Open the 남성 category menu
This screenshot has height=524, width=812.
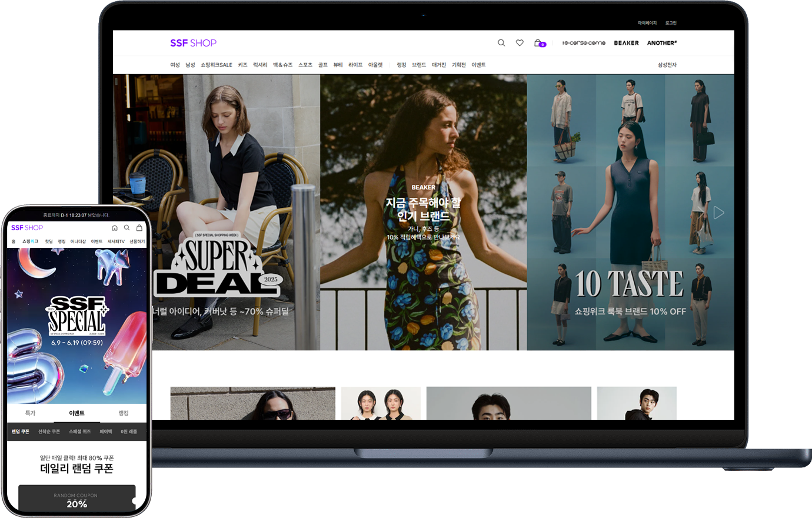[190, 65]
